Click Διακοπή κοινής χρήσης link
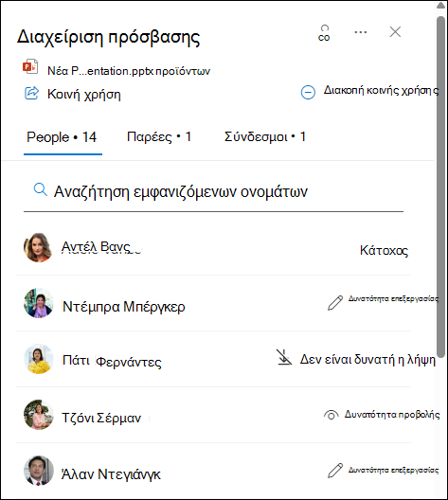The width and height of the screenshot is (448, 500). [x=382, y=91]
